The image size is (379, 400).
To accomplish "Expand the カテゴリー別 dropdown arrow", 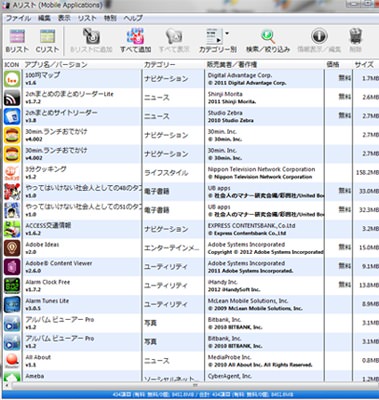I will (227, 33).
